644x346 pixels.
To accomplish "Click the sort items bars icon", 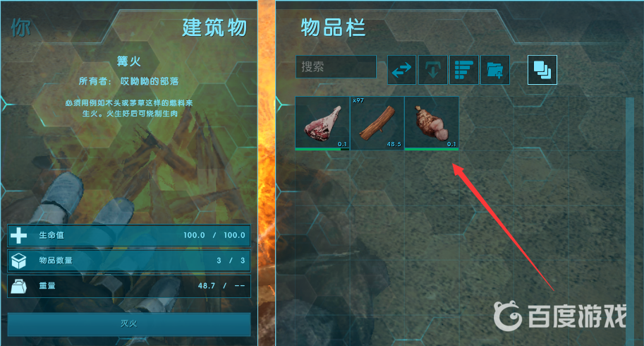I will coord(464,70).
